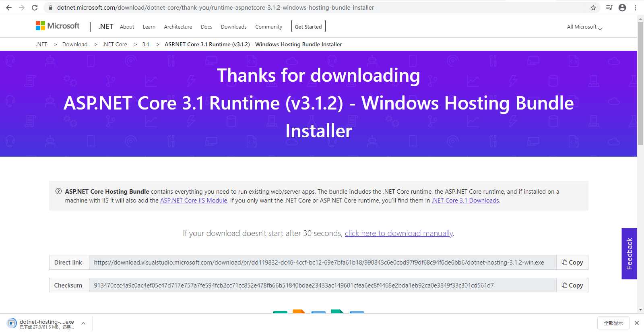Open the .NET Core 3.1 Downloads link

tap(465, 201)
